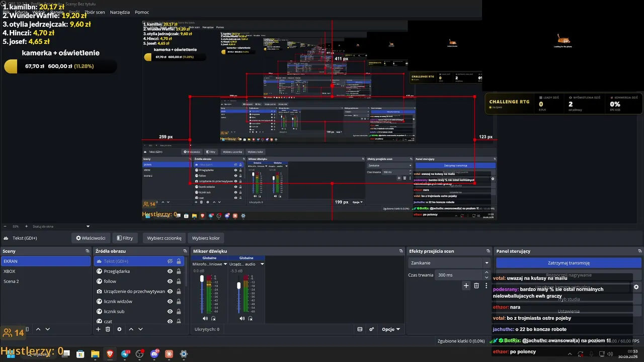This screenshot has width=644, height=362.
Task: Open the Pomoc menu
Action: tap(142, 12)
